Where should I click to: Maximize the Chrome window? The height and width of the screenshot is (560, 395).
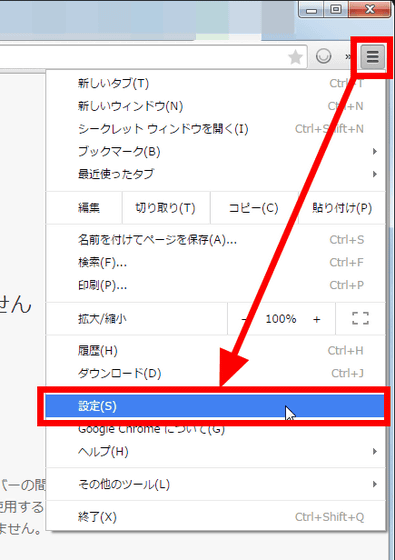[x=335, y=10]
